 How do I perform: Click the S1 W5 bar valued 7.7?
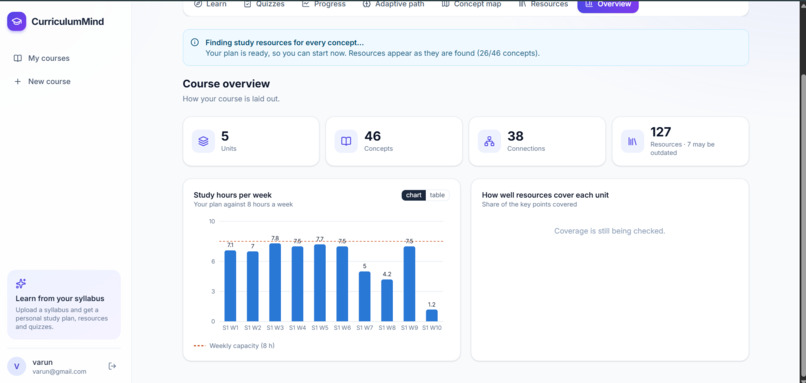(x=320, y=283)
